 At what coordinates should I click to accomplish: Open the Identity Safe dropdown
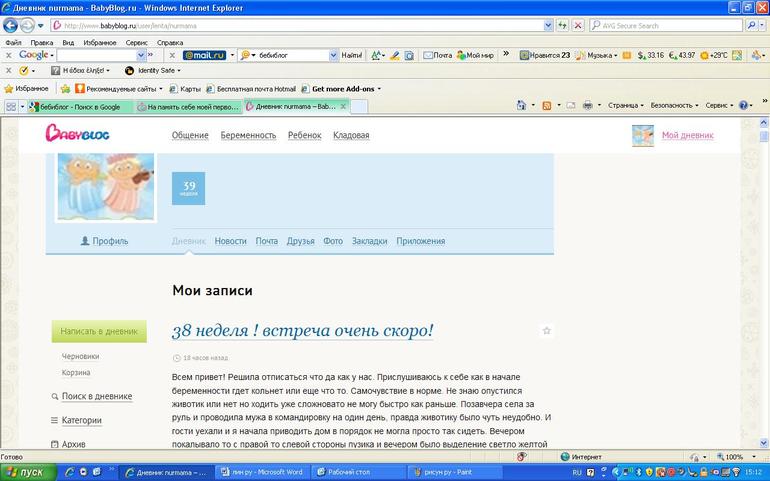pos(153,71)
